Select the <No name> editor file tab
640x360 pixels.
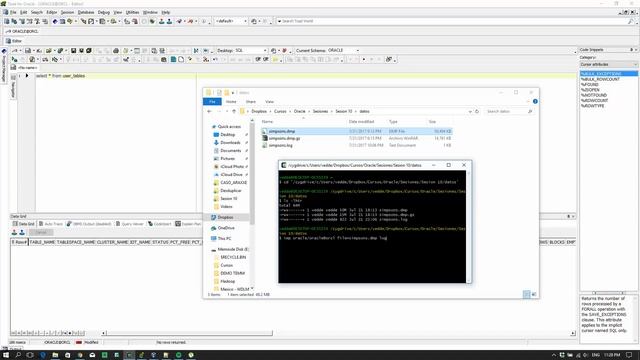[x=24, y=67]
